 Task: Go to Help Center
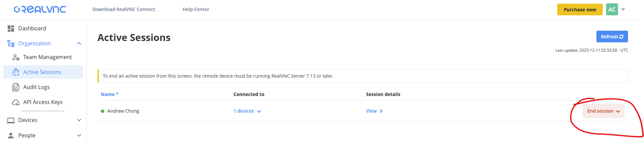click(196, 9)
